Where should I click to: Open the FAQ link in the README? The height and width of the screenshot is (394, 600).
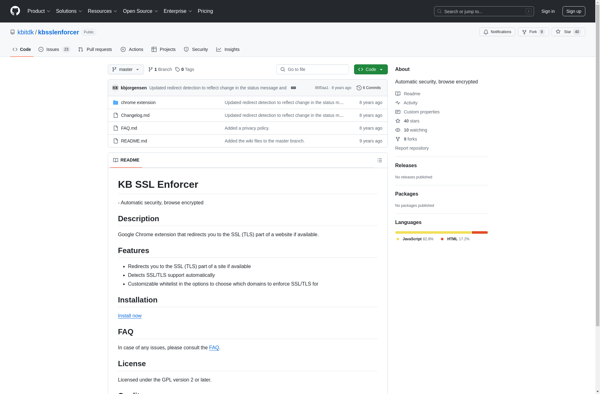pyautogui.click(x=214, y=347)
